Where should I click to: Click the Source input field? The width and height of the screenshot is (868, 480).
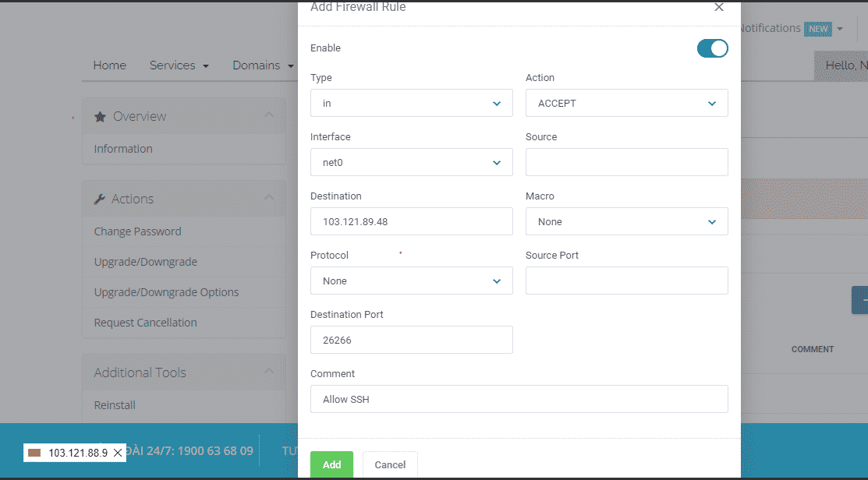click(x=626, y=162)
